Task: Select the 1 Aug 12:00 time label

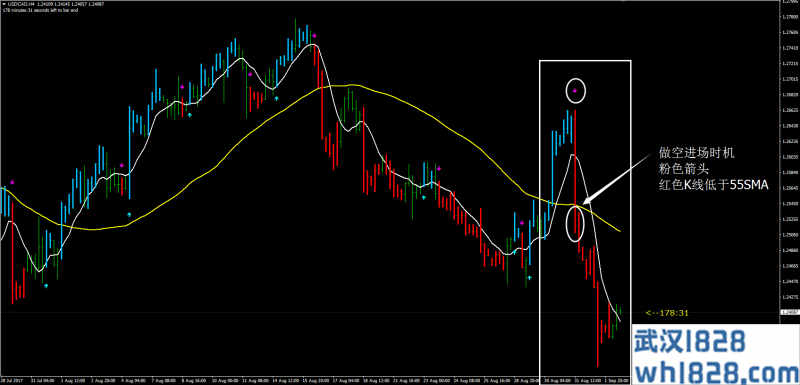Action: (69, 380)
